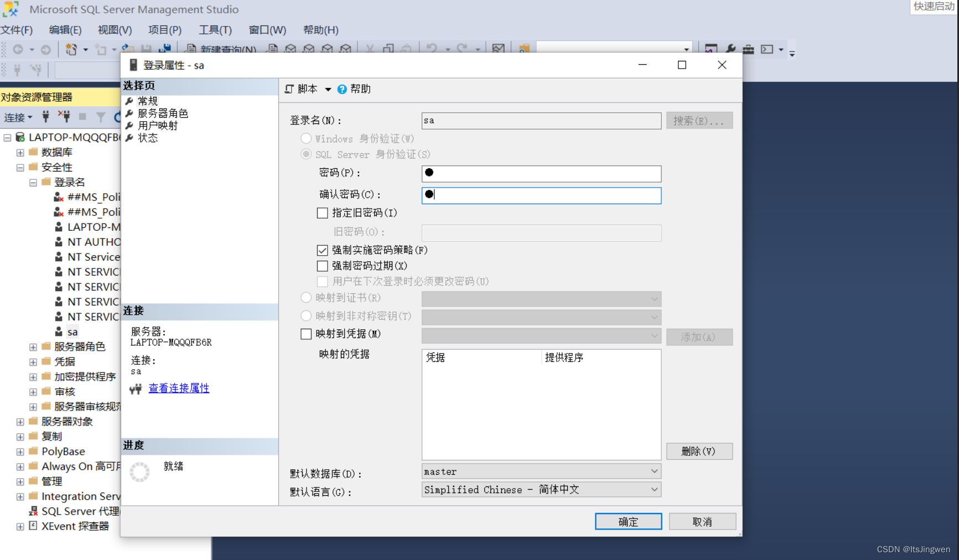This screenshot has height=560, width=959.
Task: Click the navigate back arrow icon
Action: coord(18,50)
